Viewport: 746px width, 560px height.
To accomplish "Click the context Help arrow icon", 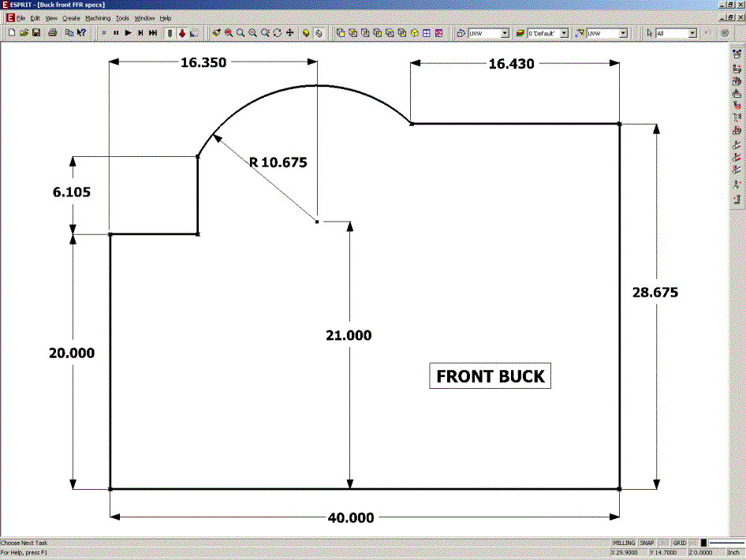I will (81, 33).
